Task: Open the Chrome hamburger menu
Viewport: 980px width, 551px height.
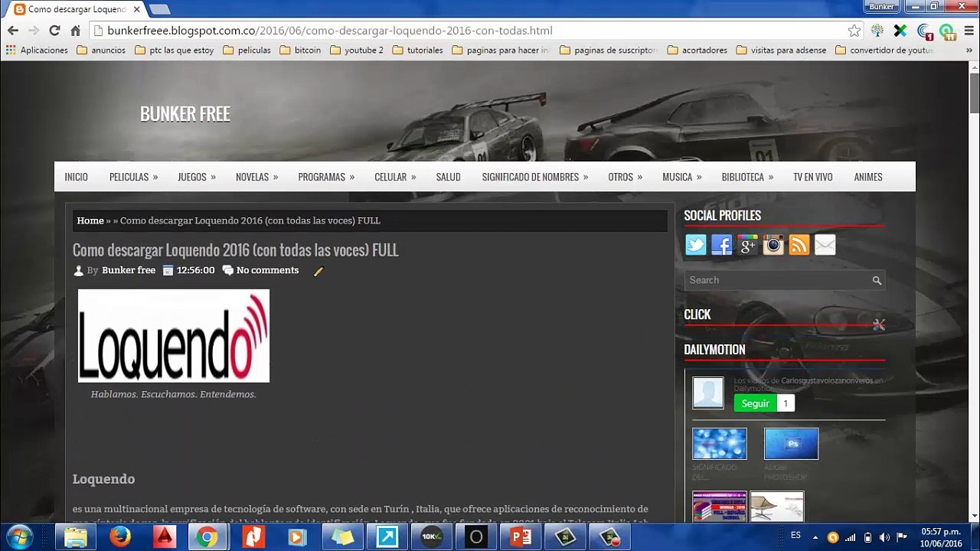Action: 969,31
